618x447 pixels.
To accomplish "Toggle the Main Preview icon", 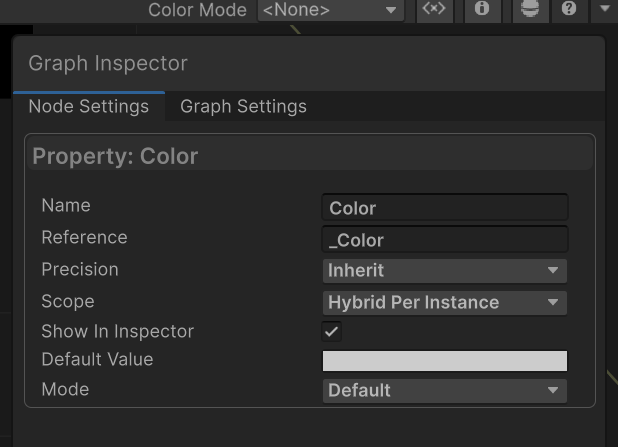I will [x=530, y=10].
